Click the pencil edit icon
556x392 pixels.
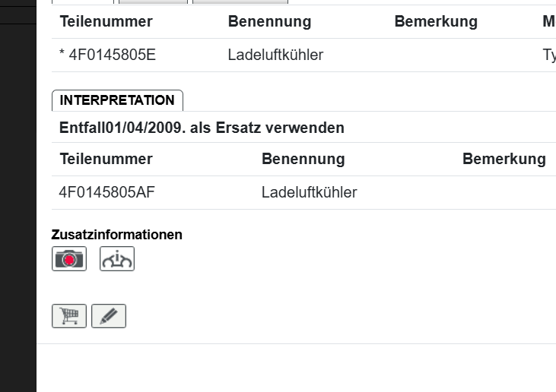(x=109, y=316)
